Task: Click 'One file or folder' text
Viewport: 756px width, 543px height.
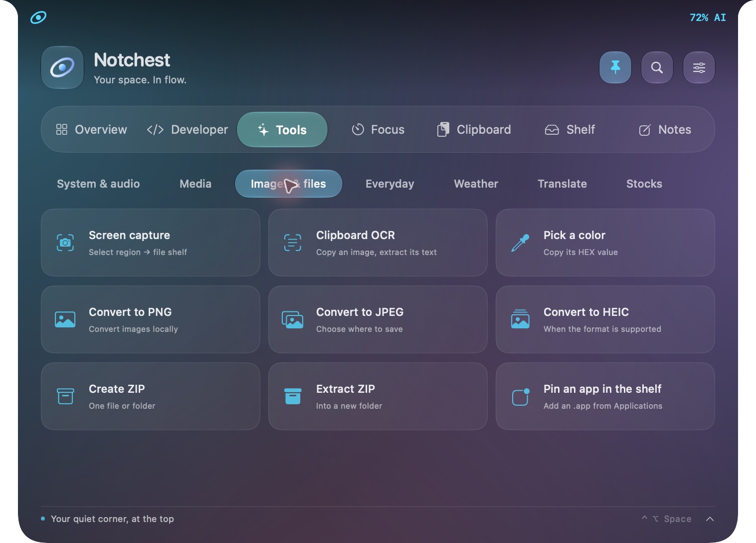Action: [122, 406]
